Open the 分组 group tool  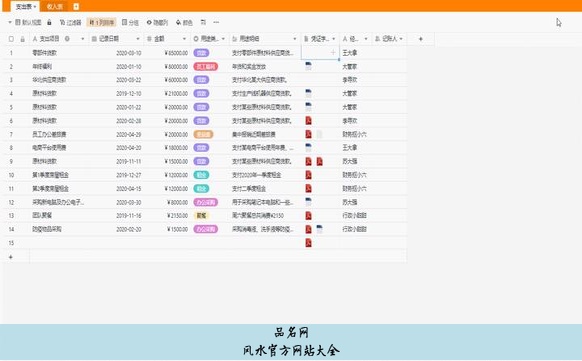(130, 23)
